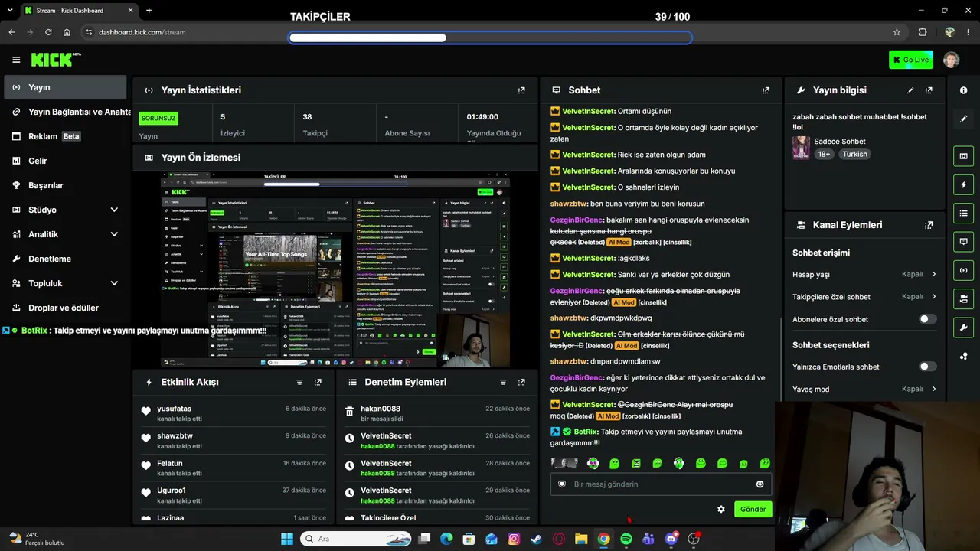Click the Chrome address bar URL
980x551 pixels.
[x=142, y=32]
